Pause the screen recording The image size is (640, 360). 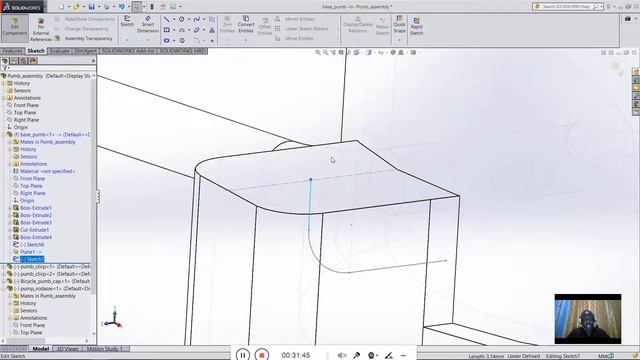[x=242, y=355]
